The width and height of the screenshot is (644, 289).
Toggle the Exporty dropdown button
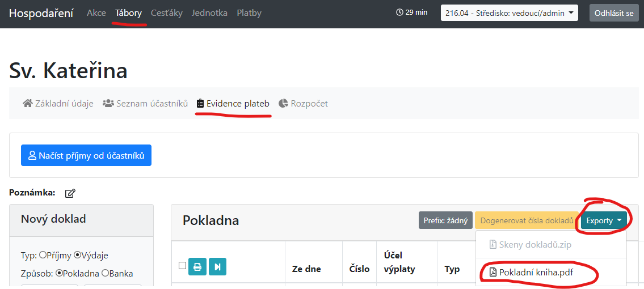(x=604, y=220)
